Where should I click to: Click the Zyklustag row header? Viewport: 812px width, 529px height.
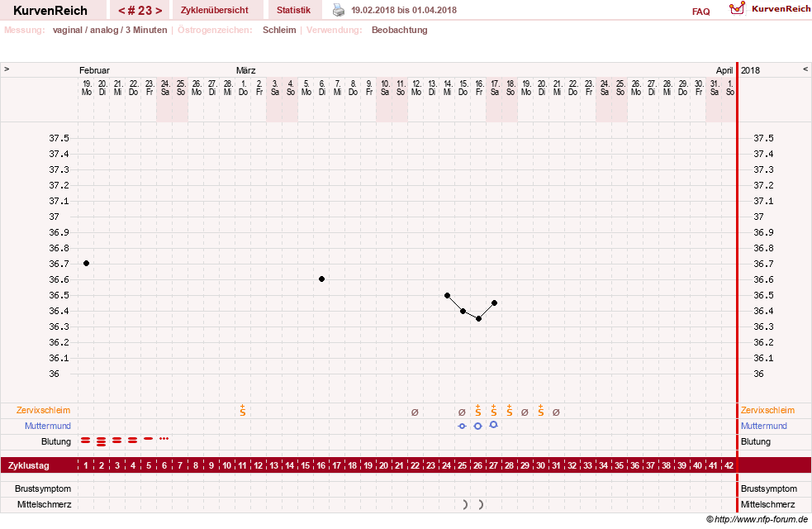point(28,465)
